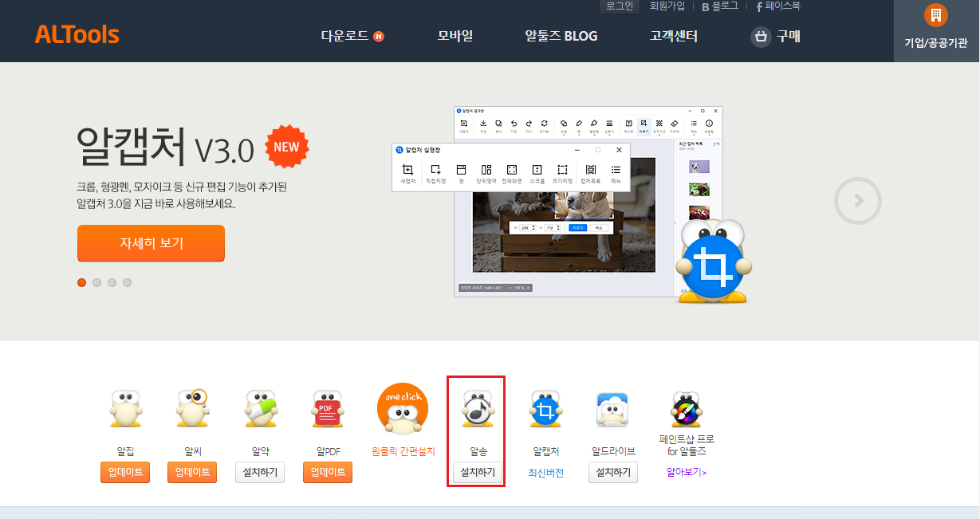980x519 pixels.
Task: Click the 회원가입 link
Action: 668,6
